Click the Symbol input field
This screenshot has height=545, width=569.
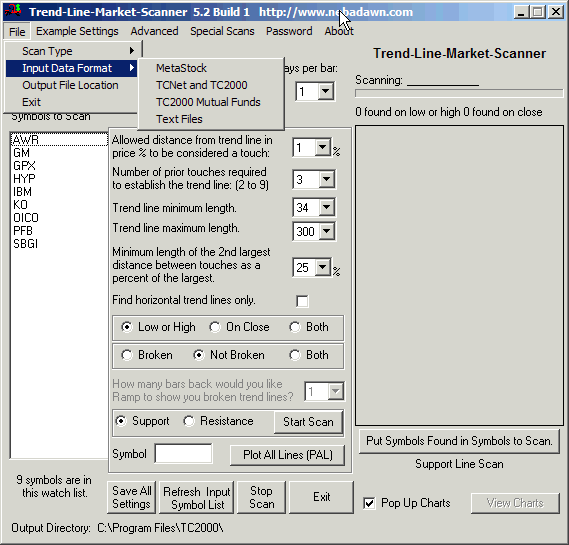point(184,454)
